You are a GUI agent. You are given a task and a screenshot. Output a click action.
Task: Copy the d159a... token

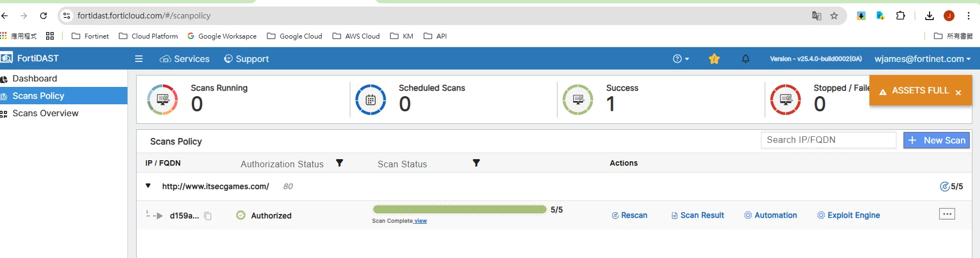point(208,216)
